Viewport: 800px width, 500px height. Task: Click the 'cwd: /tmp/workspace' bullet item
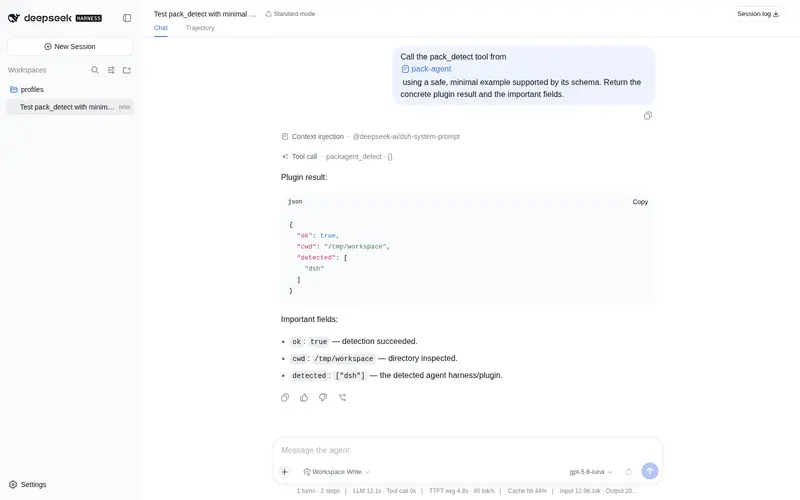[373, 359]
